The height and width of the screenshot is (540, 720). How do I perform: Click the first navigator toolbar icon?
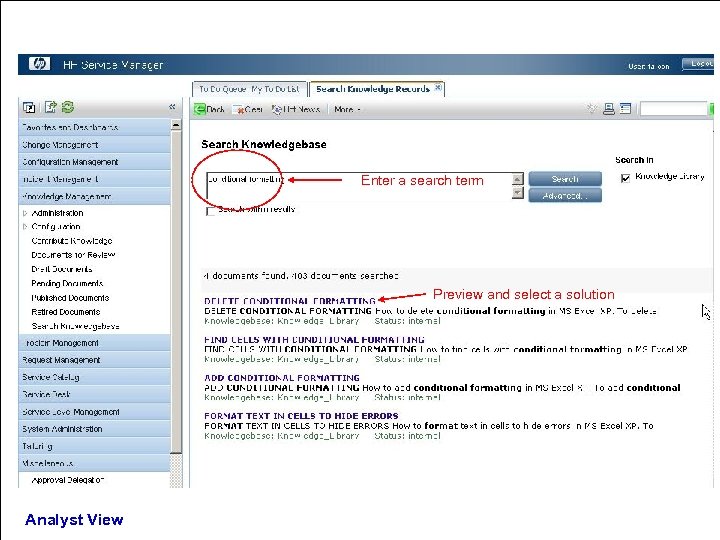click(29, 107)
